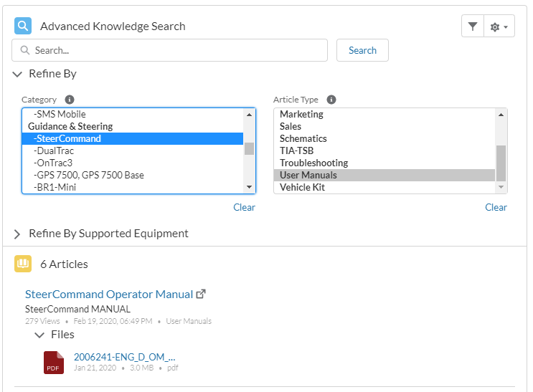Image resolution: width=533 pixels, height=392 pixels.
Task: Select -GPS 7500, GPS 7500 Base option
Action: pyautogui.click(x=133, y=176)
